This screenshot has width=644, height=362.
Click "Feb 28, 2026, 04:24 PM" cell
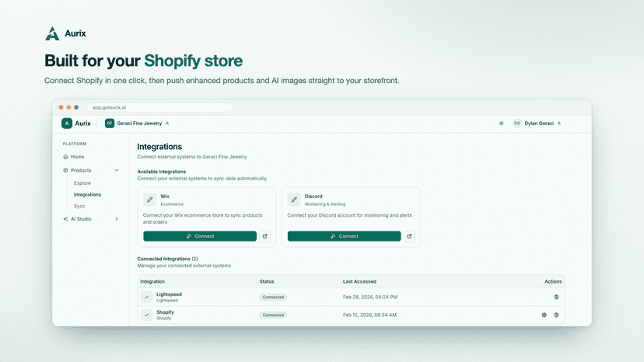pyautogui.click(x=370, y=297)
